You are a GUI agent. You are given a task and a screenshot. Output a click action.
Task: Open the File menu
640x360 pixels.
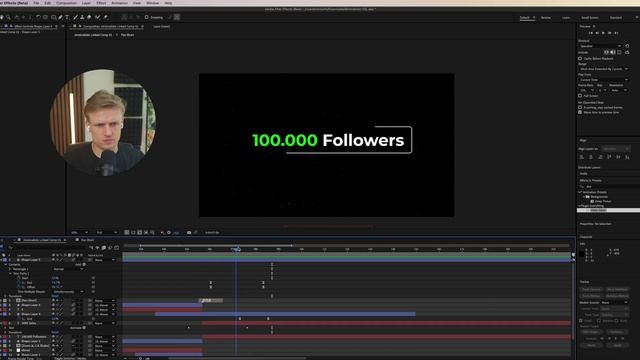pos(36,3)
